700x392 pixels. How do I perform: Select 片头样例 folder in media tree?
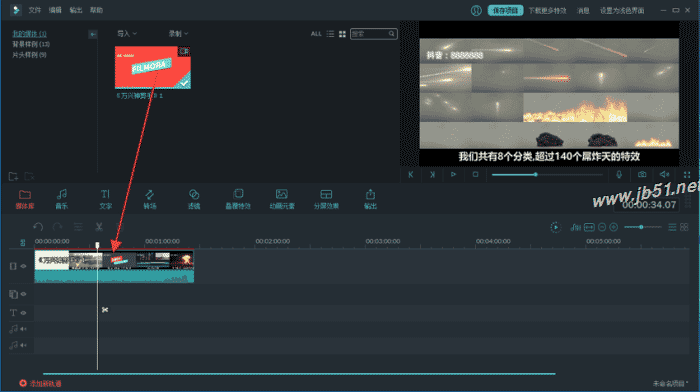pos(29,55)
